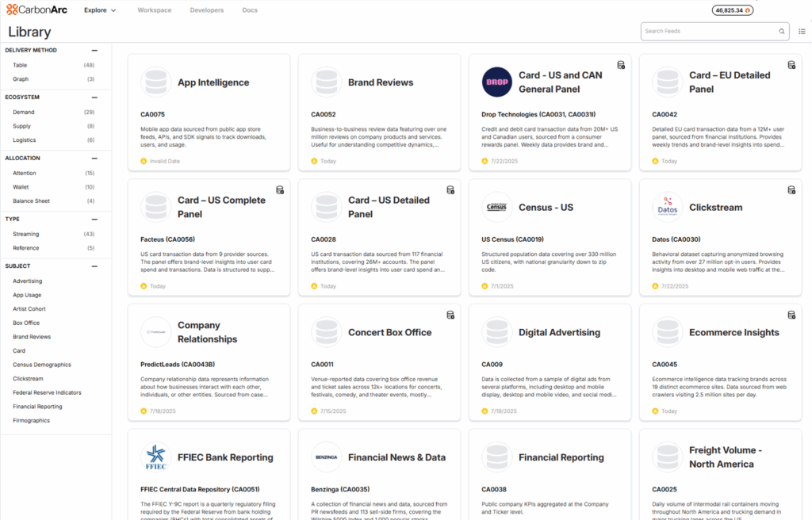Click the feed icon on Concert Box Office card
Image resolution: width=812 pixels, height=520 pixels.
click(x=450, y=315)
